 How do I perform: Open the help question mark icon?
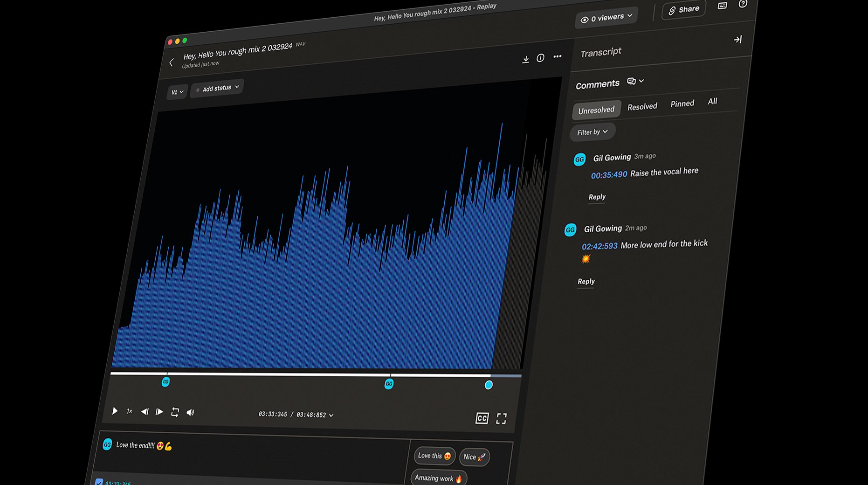coord(743,4)
